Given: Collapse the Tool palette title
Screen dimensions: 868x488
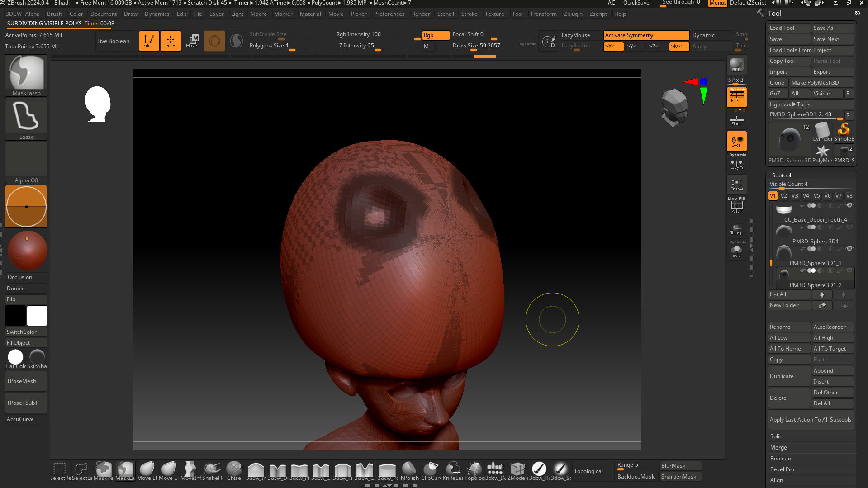Looking at the screenshot, I should pyautogui.click(x=774, y=14).
